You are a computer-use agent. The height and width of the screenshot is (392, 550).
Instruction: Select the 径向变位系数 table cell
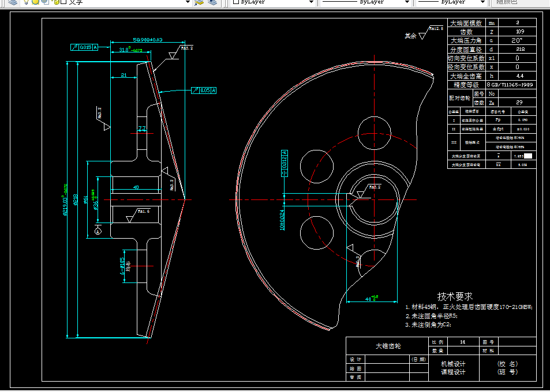coord(466,67)
